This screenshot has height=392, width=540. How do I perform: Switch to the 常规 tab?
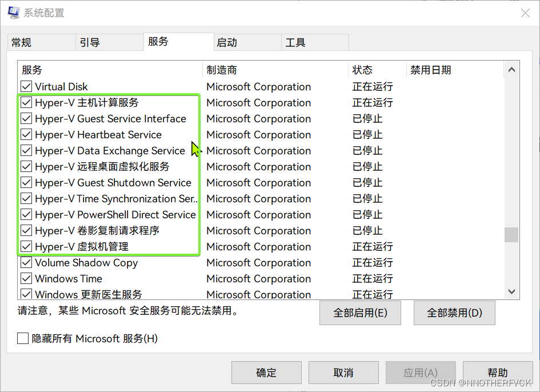point(41,42)
